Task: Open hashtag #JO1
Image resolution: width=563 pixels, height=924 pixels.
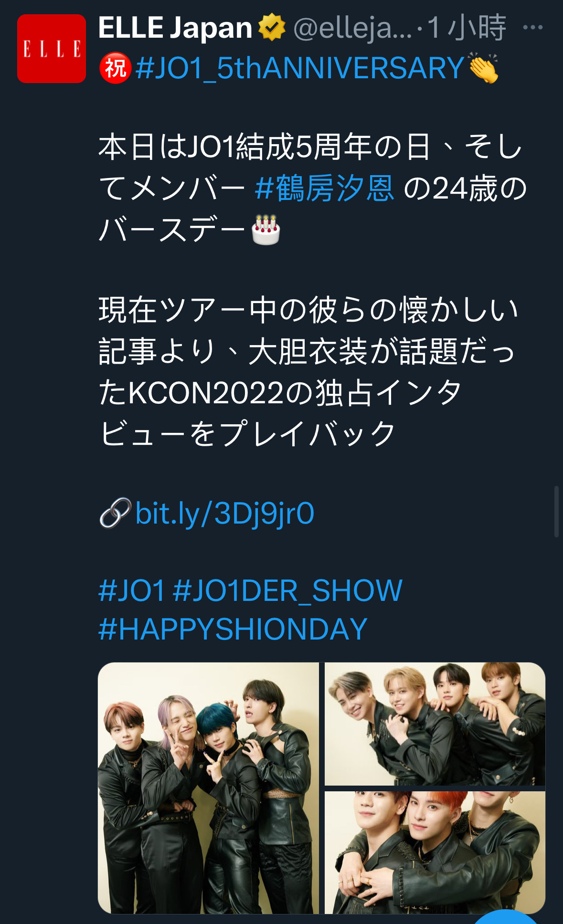Action: click(132, 590)
